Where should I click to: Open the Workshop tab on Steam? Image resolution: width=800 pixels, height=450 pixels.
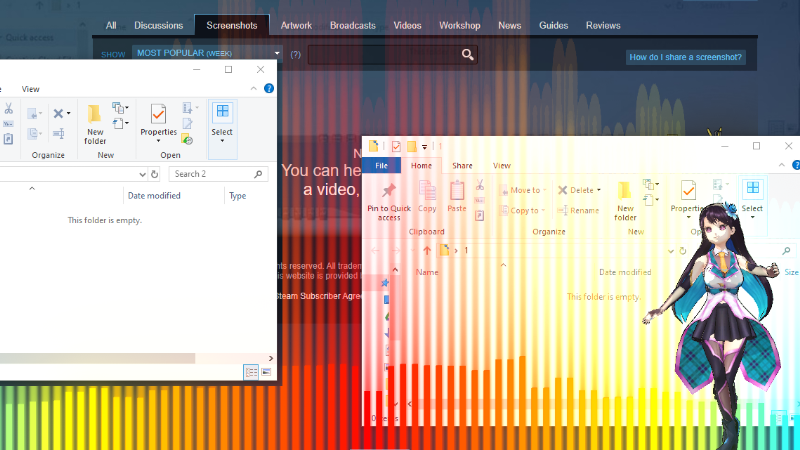pyautogui.click(x=460, y=26)
